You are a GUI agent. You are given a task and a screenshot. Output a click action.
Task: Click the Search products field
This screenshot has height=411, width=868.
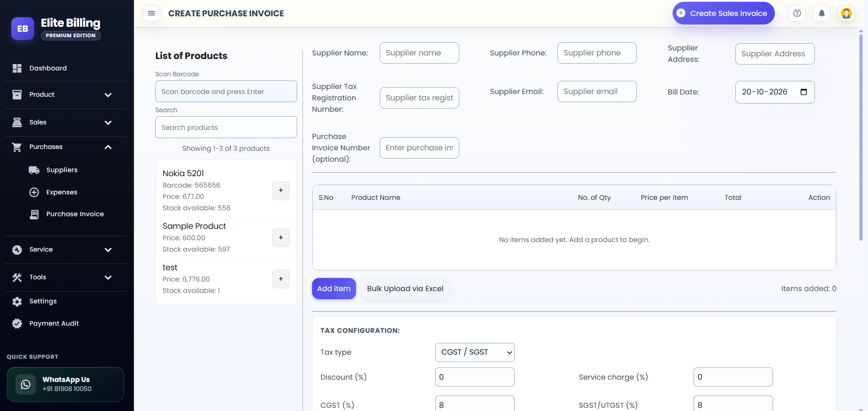(226, 127)
